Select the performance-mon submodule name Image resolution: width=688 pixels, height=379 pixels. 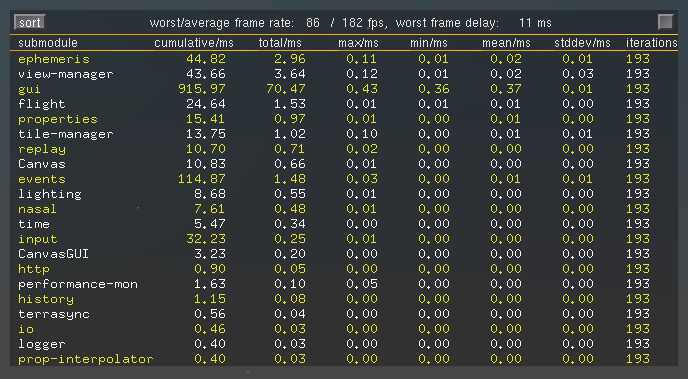click(78, 284)
